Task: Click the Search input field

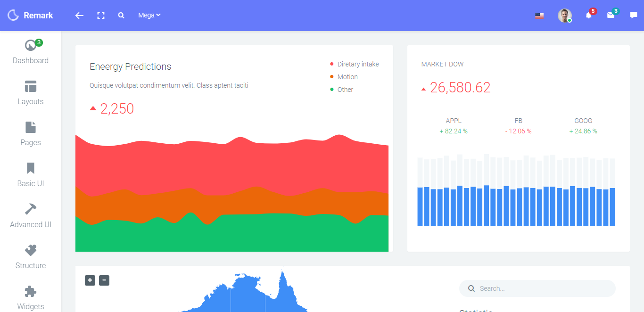Action: (x=542, y=288)
